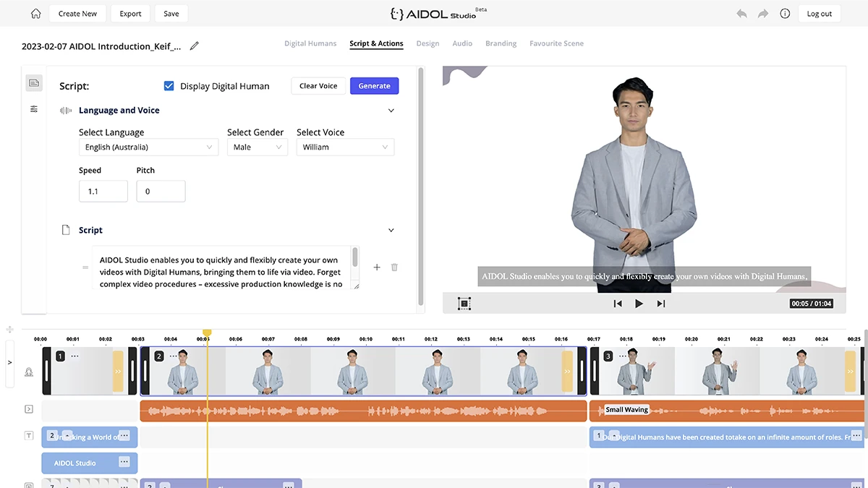Click the Undo arrow in header
The image size is (868, 488).
[x=741, y=14]
